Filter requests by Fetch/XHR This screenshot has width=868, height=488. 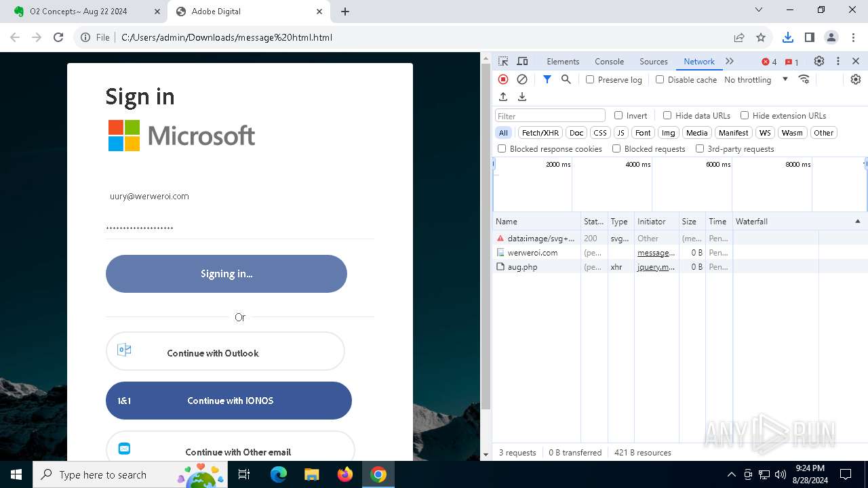click(x=540, y=133)
